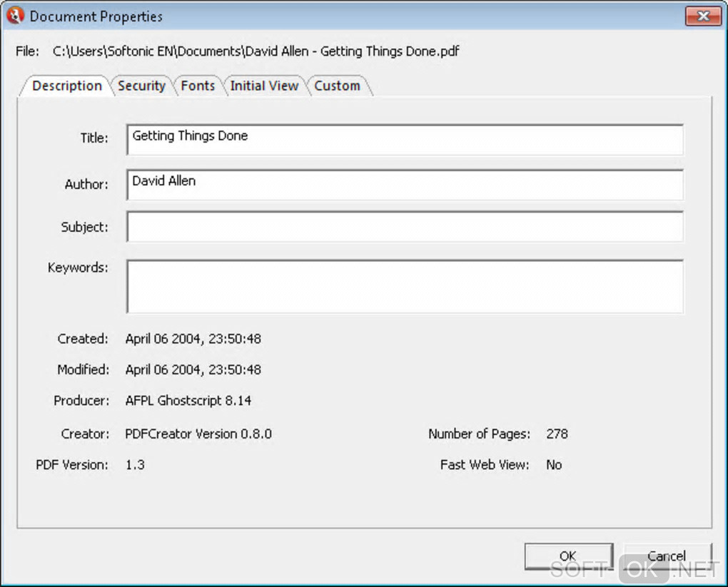Click the 'Number of Pages:' label
This screenshot has height=587, width=728.
coord(479,434)
